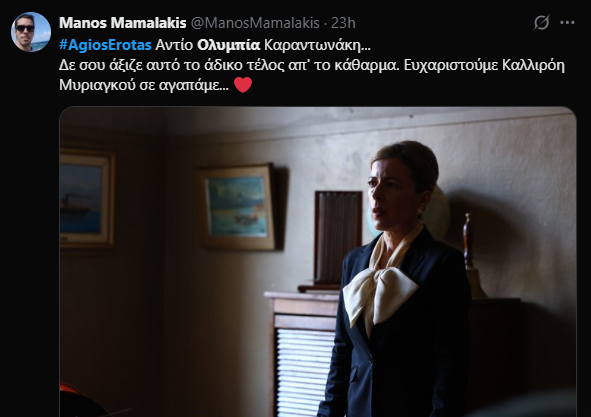The width and height of the screenshot is (591, 417).
Task: Open the 23h timestamp link
Action: click(x=343, y=23)
